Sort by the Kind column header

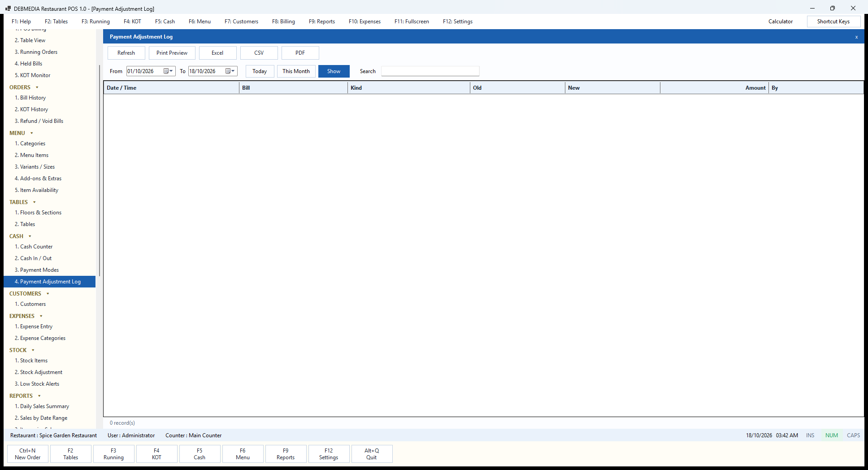409,88
